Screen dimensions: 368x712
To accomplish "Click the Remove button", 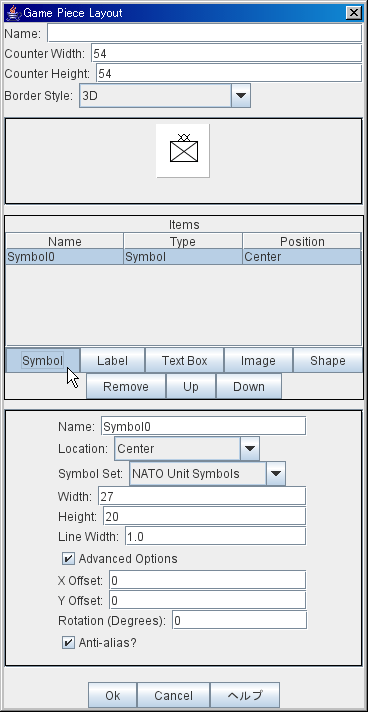I will tap(126, 386).
